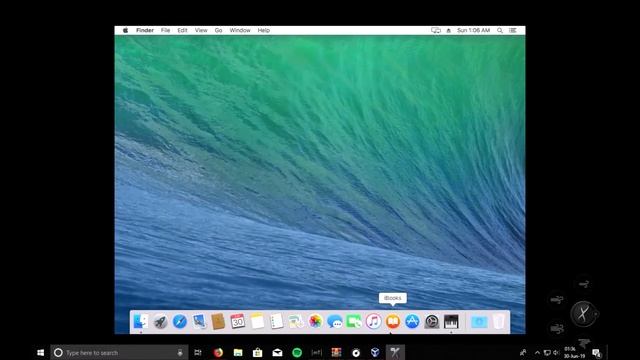Open Messages speech bubble icon
This screenshot has height=360, width=640.
click(335, 322)
